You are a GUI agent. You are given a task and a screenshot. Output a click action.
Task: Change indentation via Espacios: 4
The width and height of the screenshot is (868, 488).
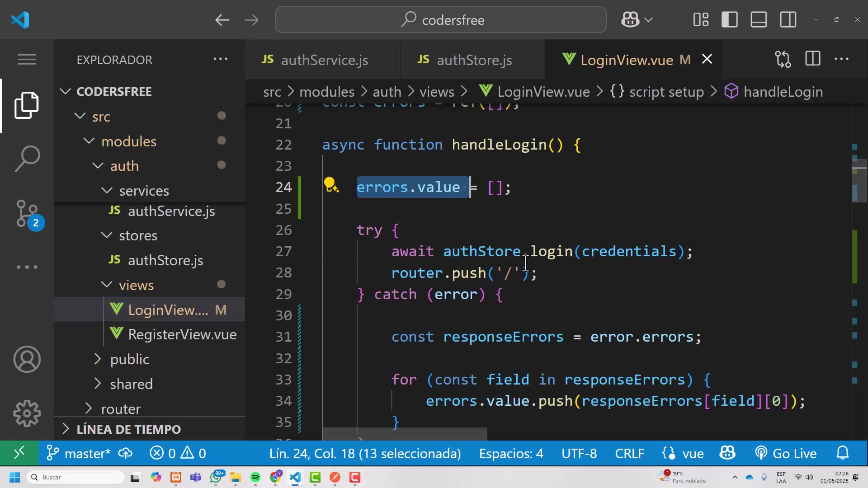coord(511,453)
